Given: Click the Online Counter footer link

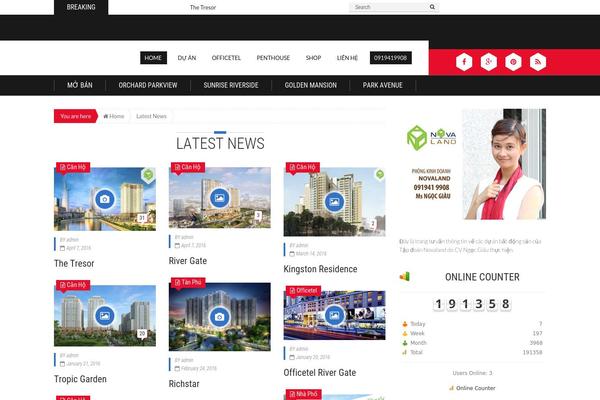Looking at the screenshot, I should [476, 388].
